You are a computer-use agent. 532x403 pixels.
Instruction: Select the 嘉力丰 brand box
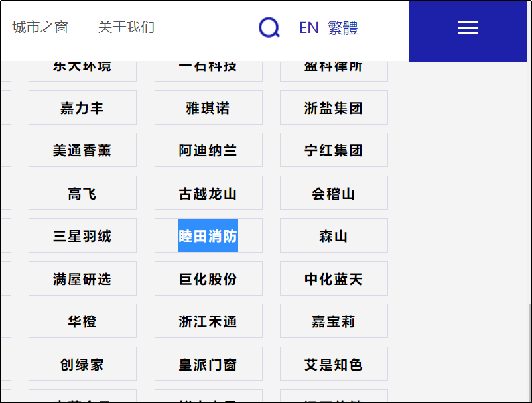pos(82,107)
